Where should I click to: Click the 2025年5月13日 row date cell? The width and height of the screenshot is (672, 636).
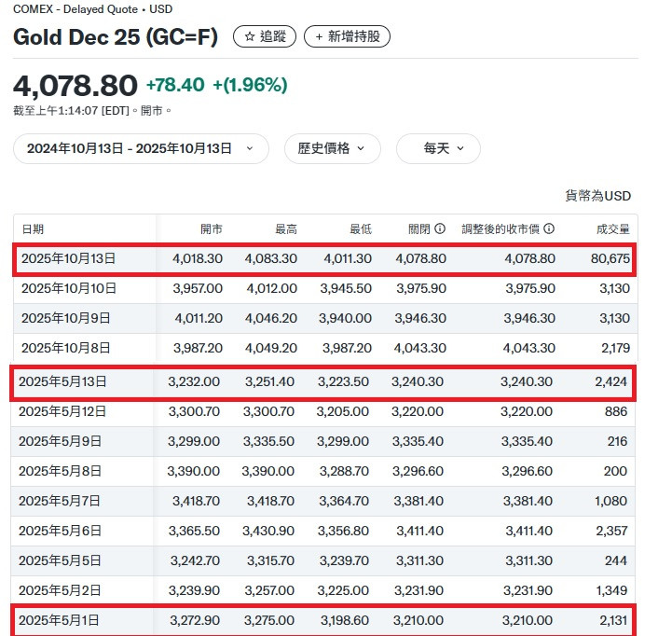click(62, 381)
